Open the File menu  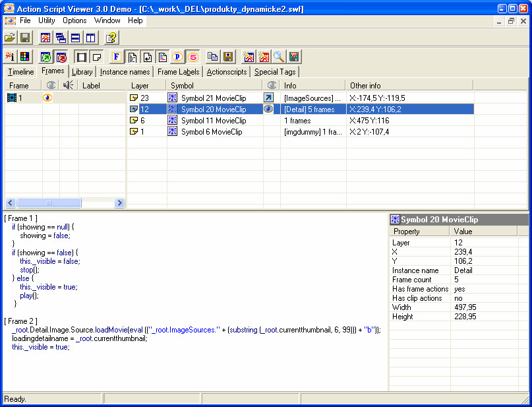pyautogui.click(x=25, y=20)
